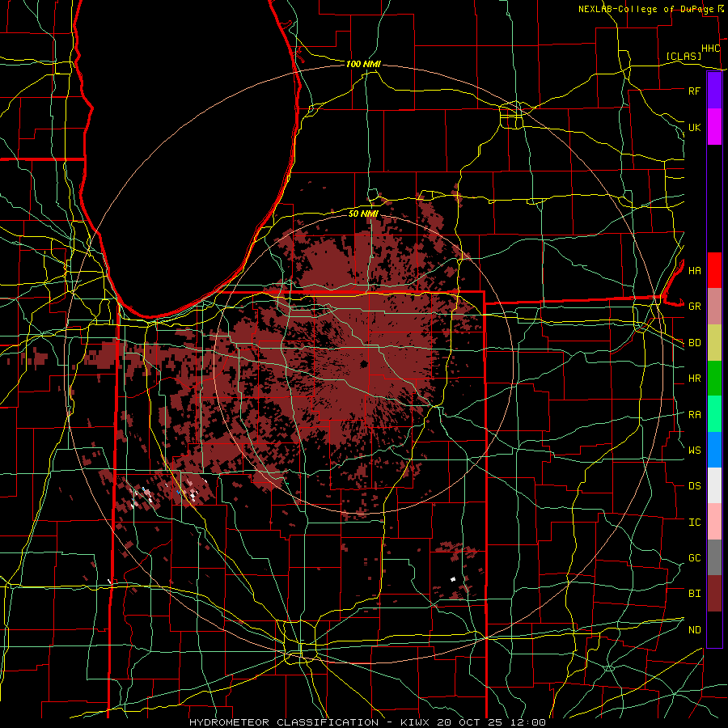Click the RF legend label
The image size is (728, 728).
pos(694,91)
